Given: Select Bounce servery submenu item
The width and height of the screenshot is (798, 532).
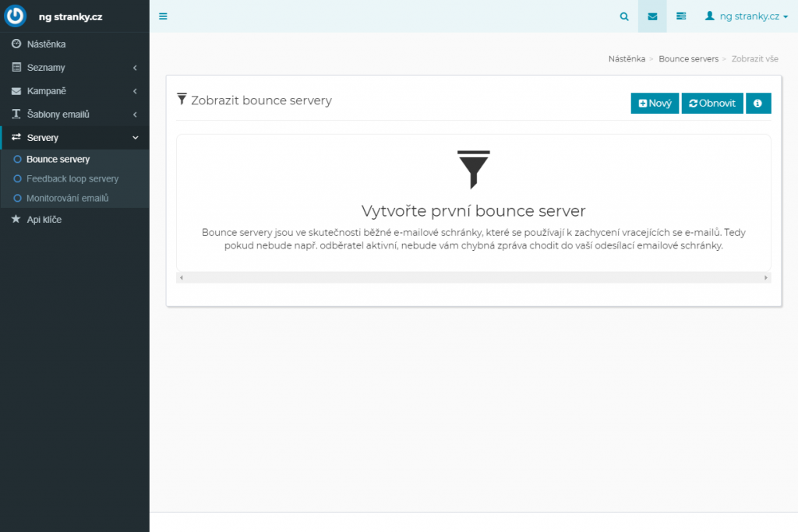Looking at the screenshot, I should [58, 159].
